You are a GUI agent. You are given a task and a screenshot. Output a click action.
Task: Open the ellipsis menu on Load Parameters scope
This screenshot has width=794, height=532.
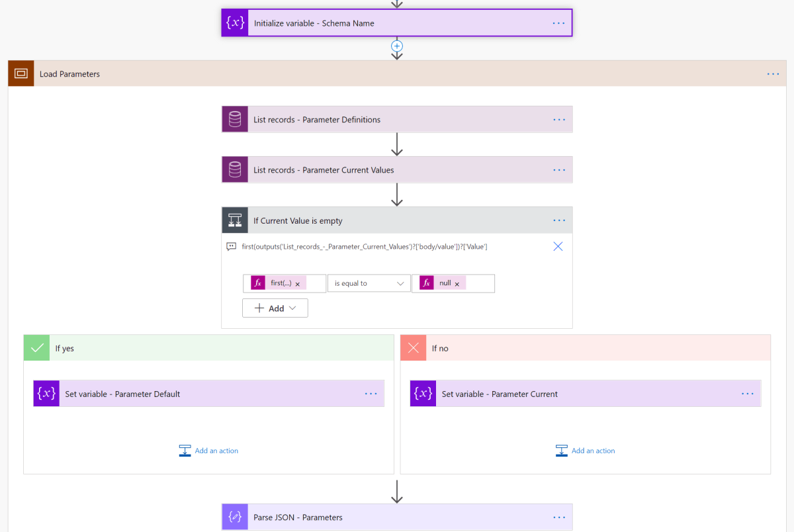coord(773,73)
